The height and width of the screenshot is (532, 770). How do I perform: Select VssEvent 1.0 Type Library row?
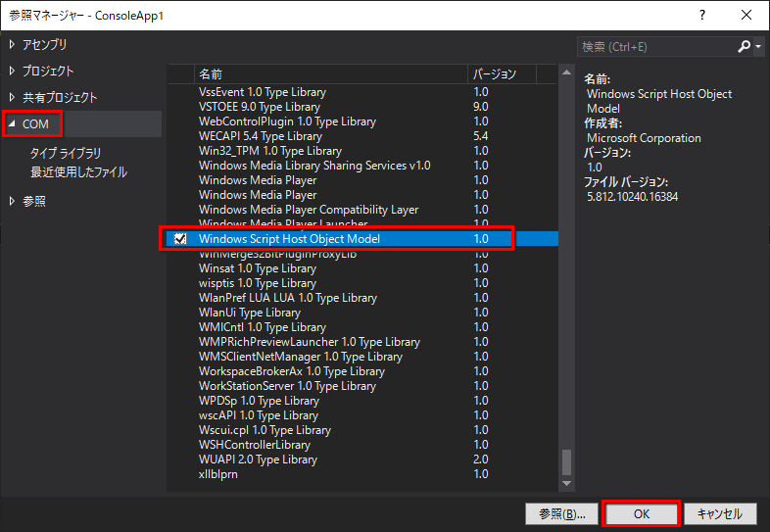361,92
